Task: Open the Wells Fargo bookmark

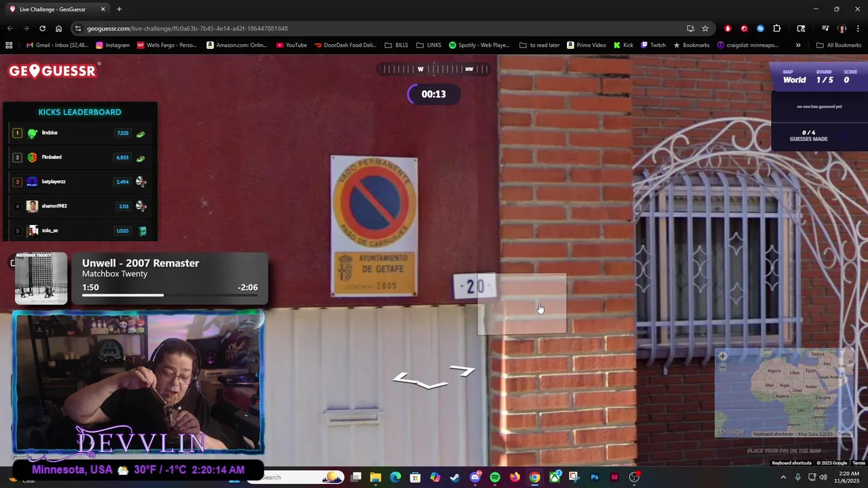Action: 167,45
